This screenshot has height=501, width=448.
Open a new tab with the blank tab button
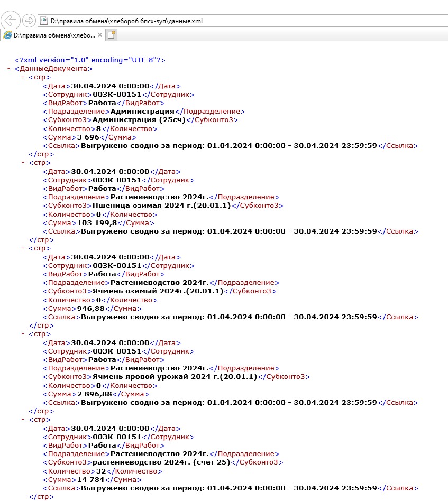[111, 35]
